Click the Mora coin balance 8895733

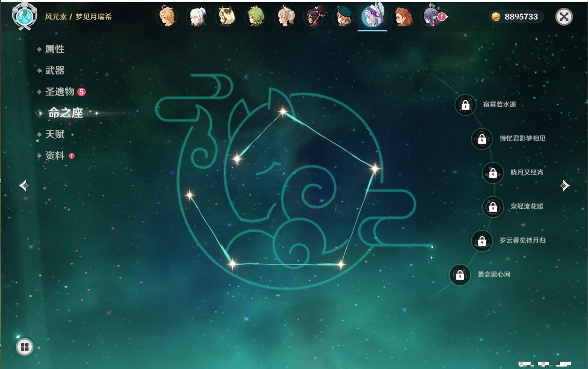click(516, 17)
